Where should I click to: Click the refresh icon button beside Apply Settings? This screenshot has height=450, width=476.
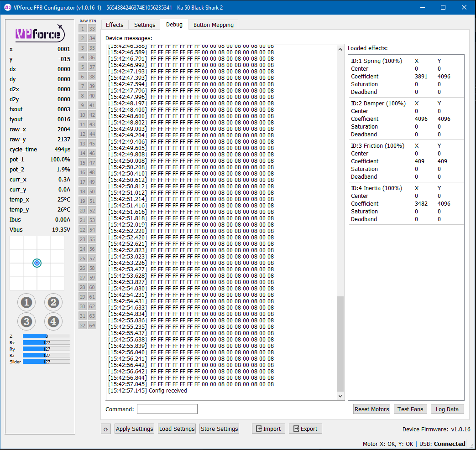click(x=105, y=429)
